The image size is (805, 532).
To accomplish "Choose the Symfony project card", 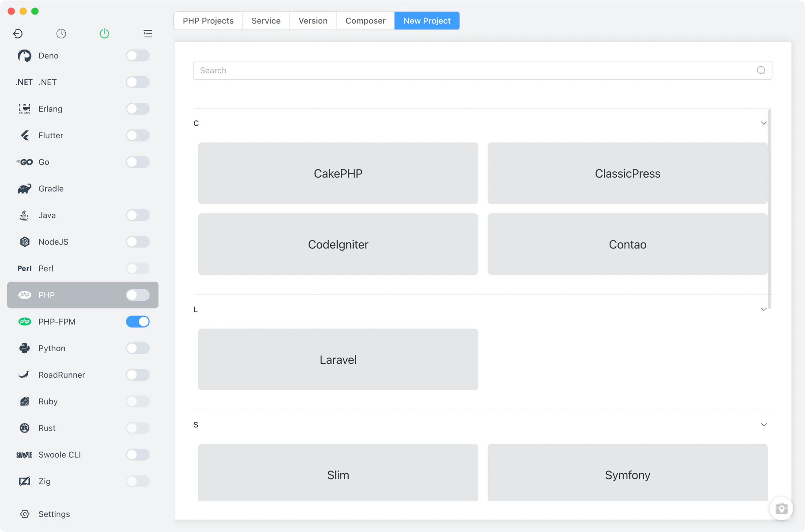I will pyautogui.click(x=627, y=472).
